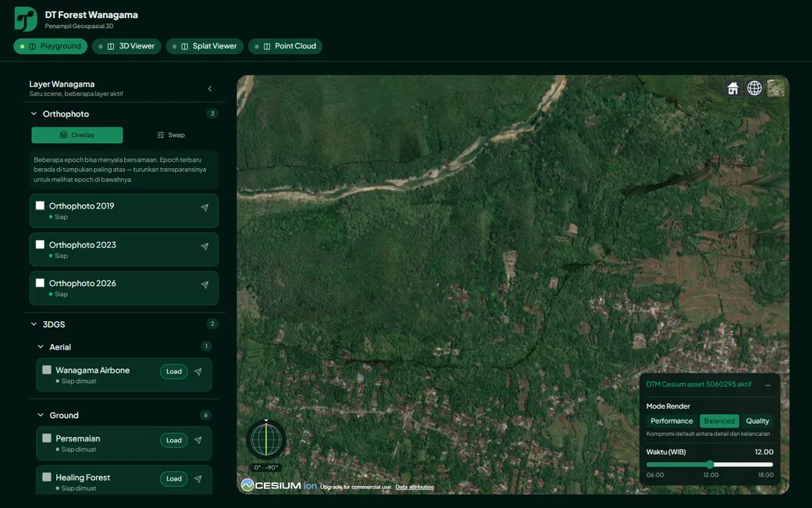Fly to Wanagama Airbone layer arrow icon

point(198,372)
